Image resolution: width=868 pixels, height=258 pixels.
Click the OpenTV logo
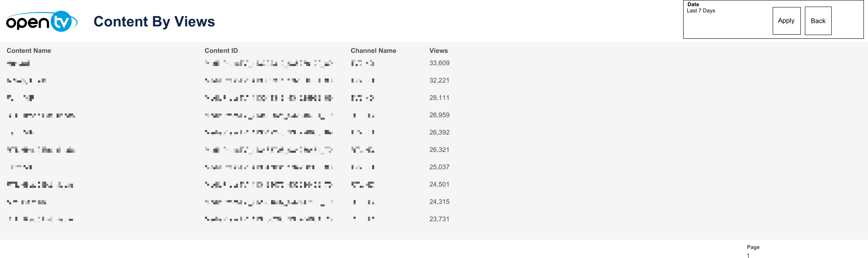pos(42,21)
